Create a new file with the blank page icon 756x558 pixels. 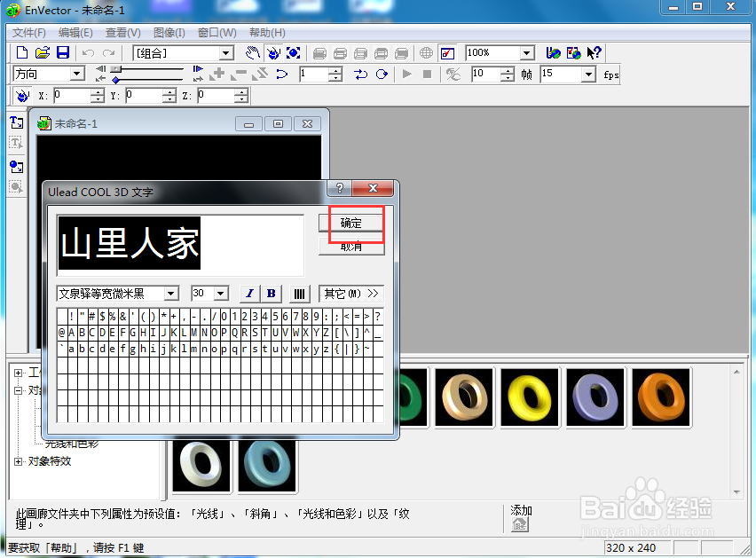pos(22,52)
